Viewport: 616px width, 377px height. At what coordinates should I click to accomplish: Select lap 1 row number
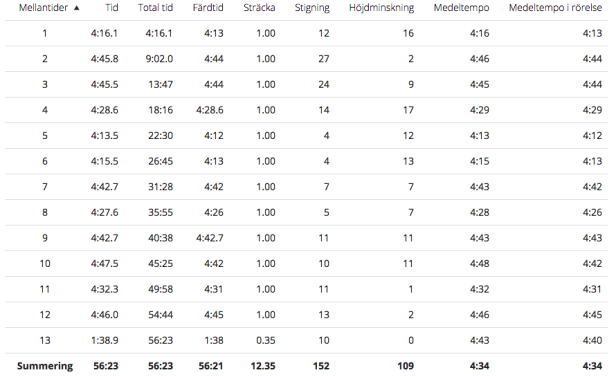45,33
